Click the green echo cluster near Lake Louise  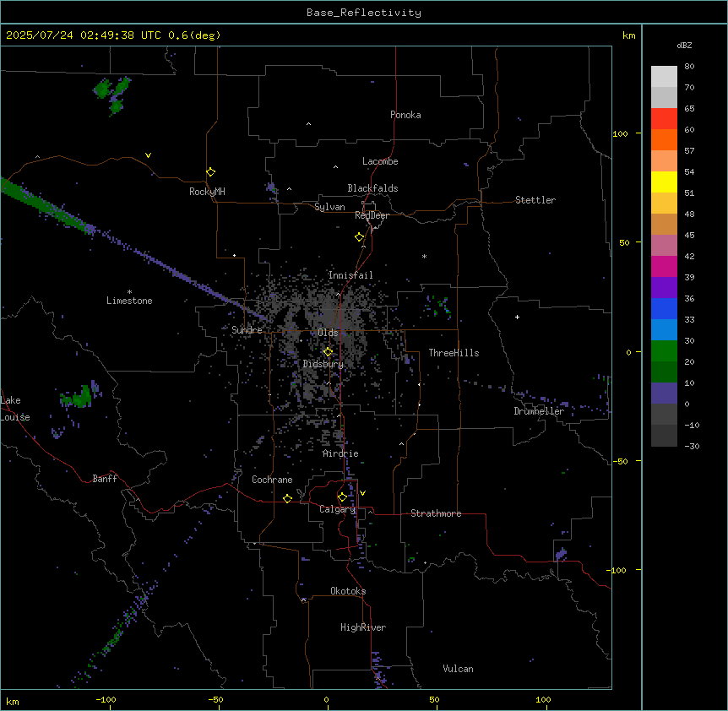coord(79,397)
